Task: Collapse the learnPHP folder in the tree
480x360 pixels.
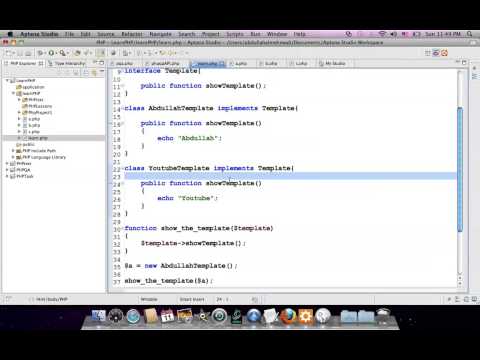Action: [x=13, y=94]
